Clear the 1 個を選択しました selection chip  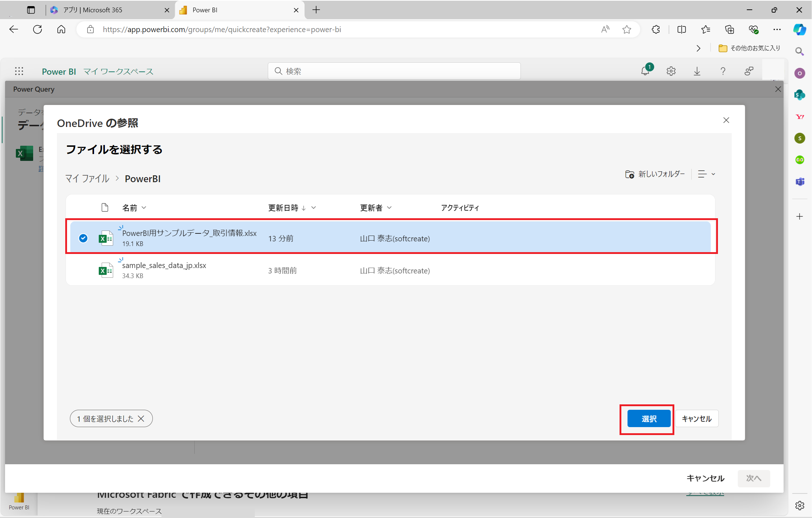pyautogui.click(x=141, y=418)
